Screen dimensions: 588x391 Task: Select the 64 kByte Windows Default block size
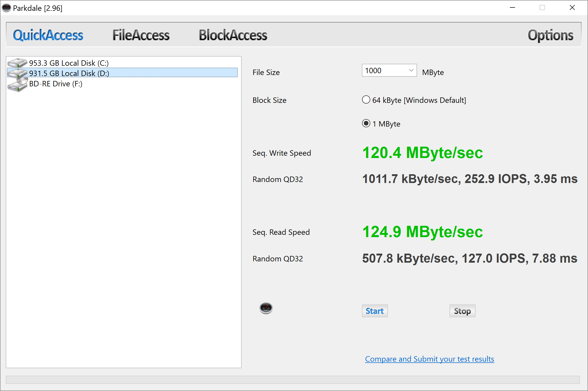click(366, 100)
